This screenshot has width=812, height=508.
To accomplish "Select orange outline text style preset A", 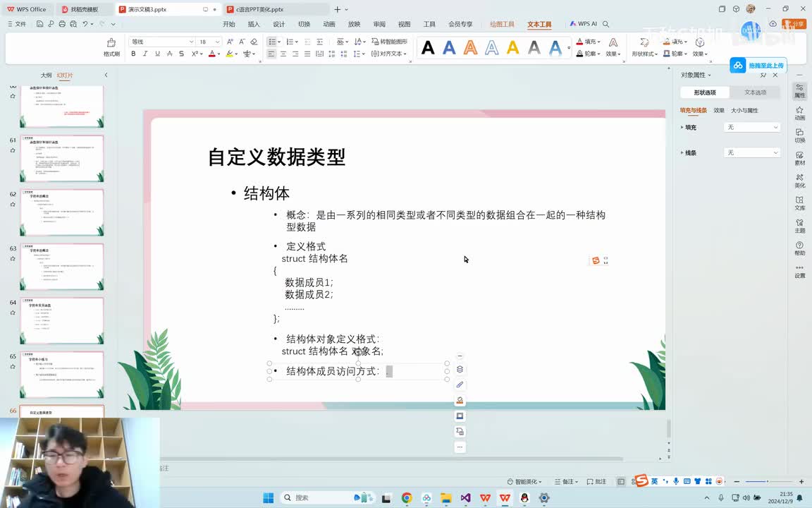I will [x=470, y=48].
